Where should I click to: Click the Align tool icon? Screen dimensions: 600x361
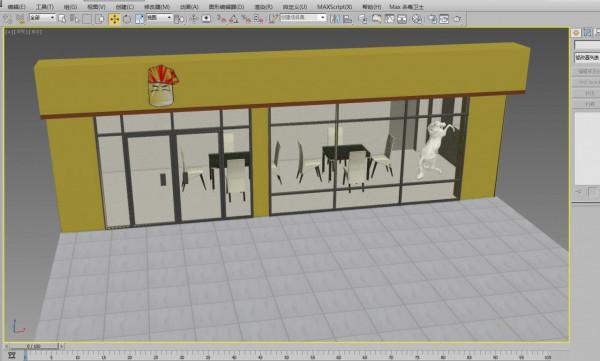click(x=347, y=19)
